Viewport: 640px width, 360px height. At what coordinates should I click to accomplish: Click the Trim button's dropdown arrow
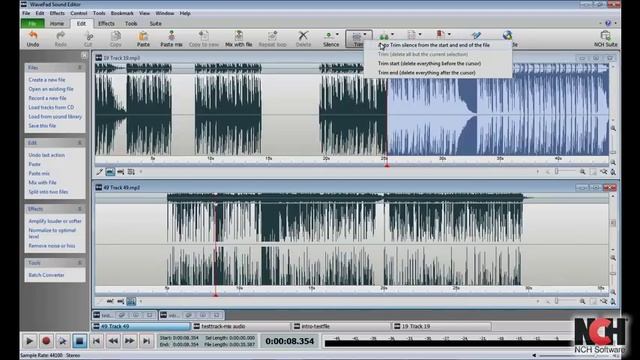click(365, 34)
